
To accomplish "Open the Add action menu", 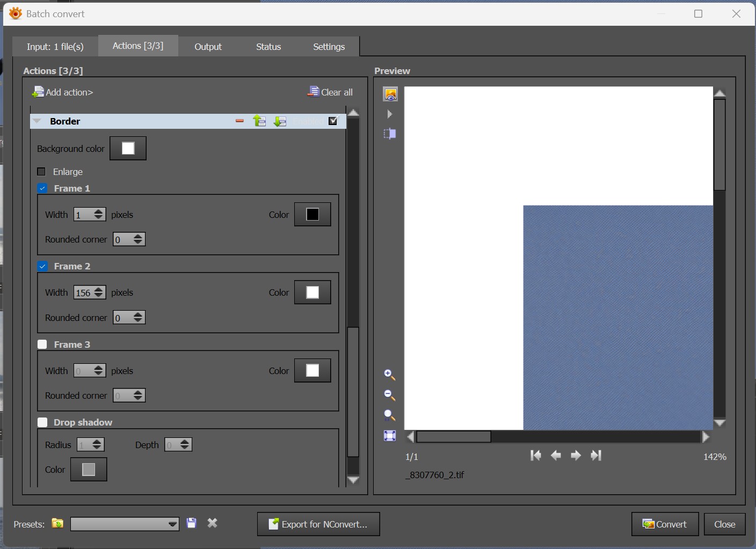I will point(63,92).
